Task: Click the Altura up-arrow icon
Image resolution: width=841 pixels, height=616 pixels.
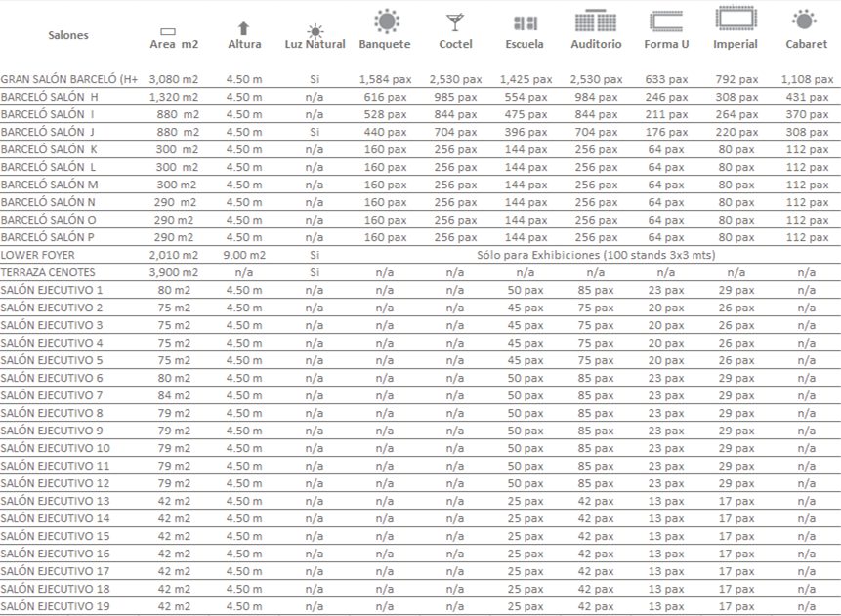Action: pyautogui.click(x=243, y=28)
